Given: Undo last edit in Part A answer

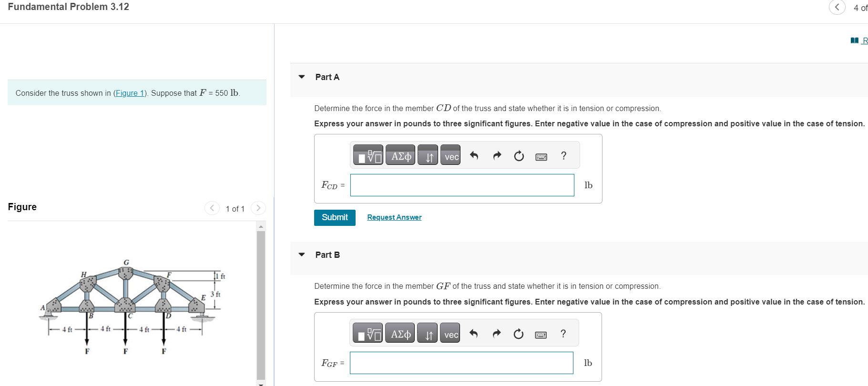Looking at the screenshot, I should [x=474, y=155].
